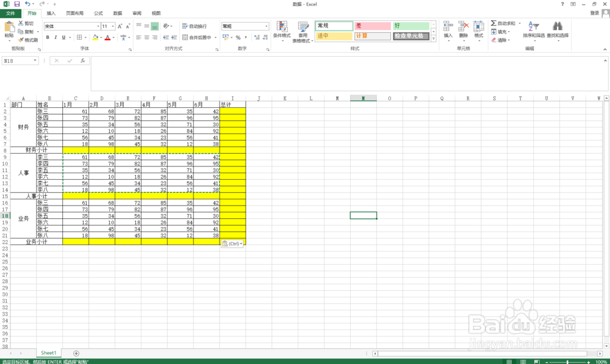Click the Copy (复制) icon
Viewport: 610px width, 364px height.
pyautogui.click(x=21, y=32)
